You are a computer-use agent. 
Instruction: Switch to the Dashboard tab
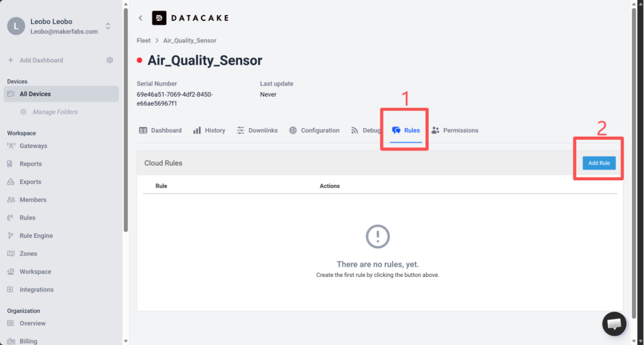160,130
